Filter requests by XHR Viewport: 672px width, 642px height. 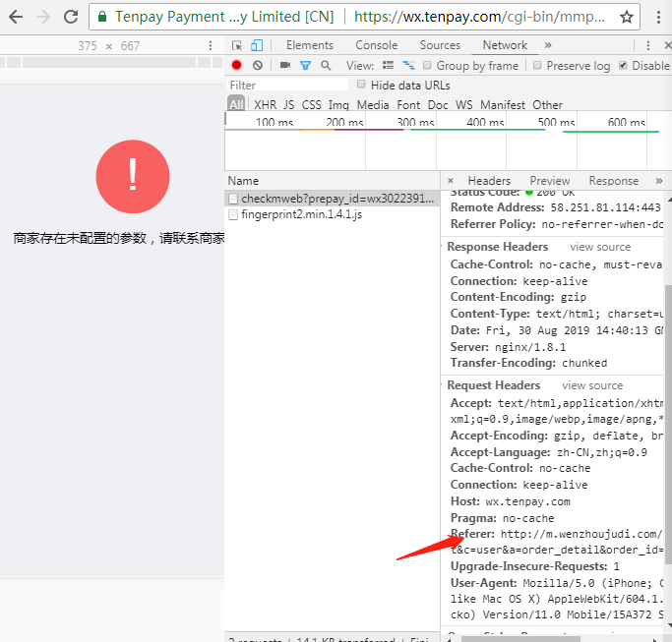click(266, 105)
